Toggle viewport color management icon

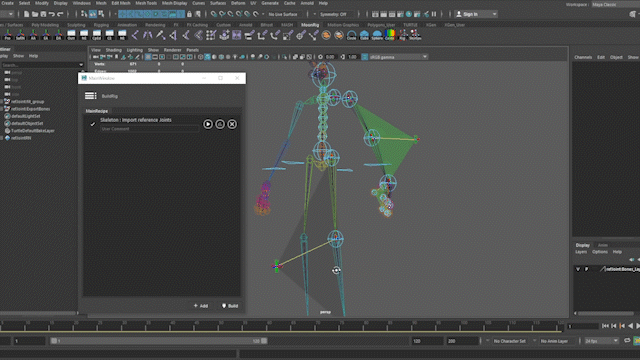[x=364, y=57]
